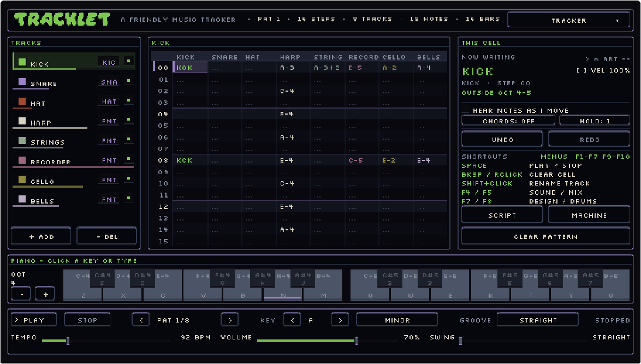The height and width of the screenshot is (364, 641).
Task: Click the Undo button
Action: pyautogui.click(x=502, y=139)
